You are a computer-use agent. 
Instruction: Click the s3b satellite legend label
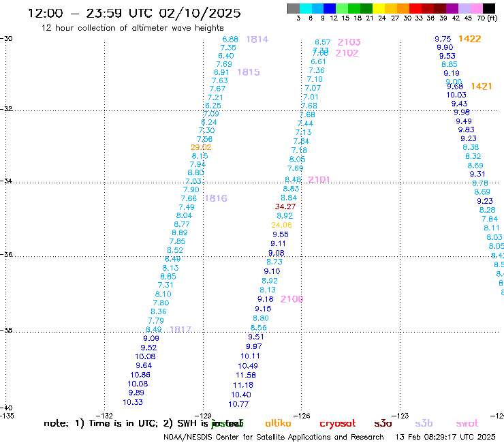(x=424, y=423)
